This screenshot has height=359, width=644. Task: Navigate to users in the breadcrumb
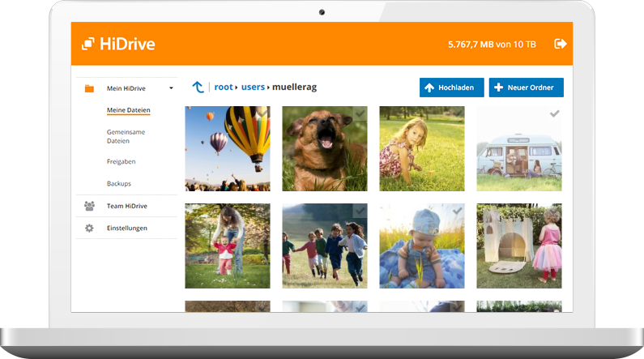point(253,87)
